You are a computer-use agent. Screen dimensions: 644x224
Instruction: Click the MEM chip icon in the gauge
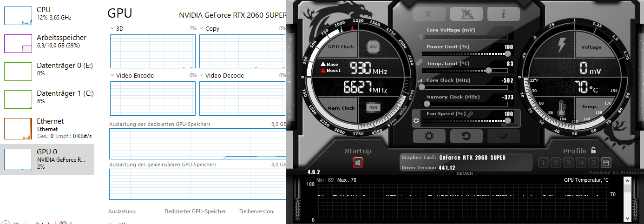(373, 108)
